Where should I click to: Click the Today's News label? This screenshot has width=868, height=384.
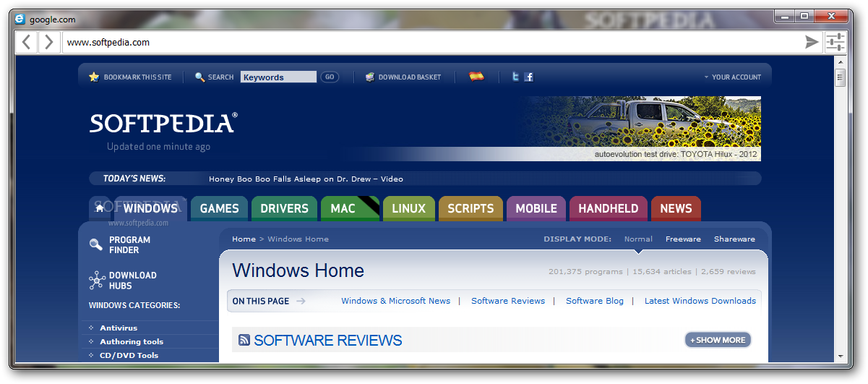coord(134,179)
